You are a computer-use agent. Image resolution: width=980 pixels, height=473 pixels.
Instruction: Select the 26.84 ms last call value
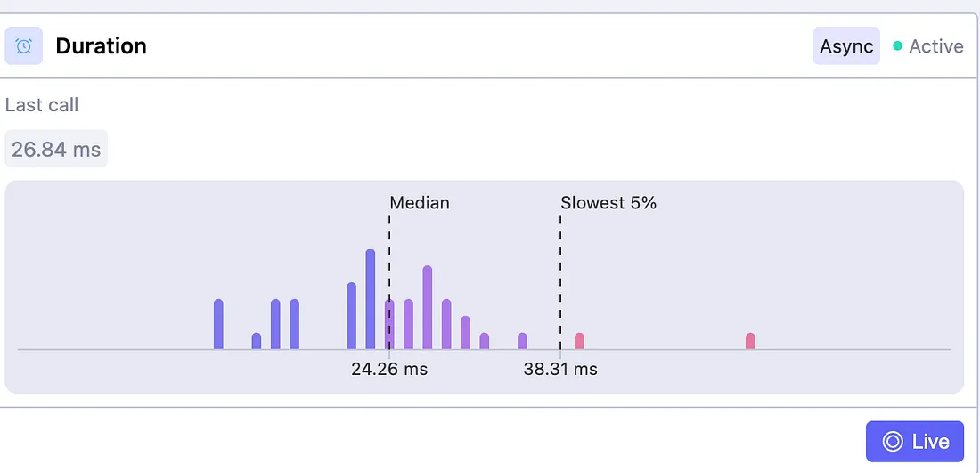[56, 149]
